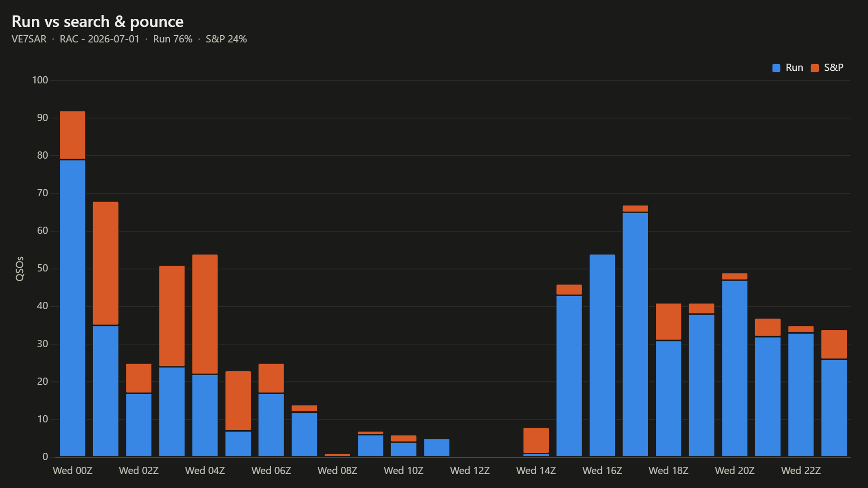Click the chart title 'Run vs search & pounce'
Screen dimensions: 868x488
(97, 22)
